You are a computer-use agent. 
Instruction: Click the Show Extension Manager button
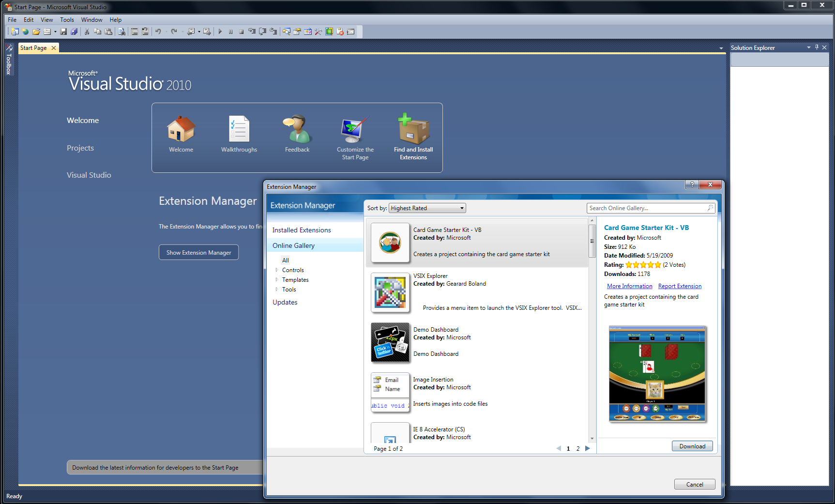pos(198,253)
